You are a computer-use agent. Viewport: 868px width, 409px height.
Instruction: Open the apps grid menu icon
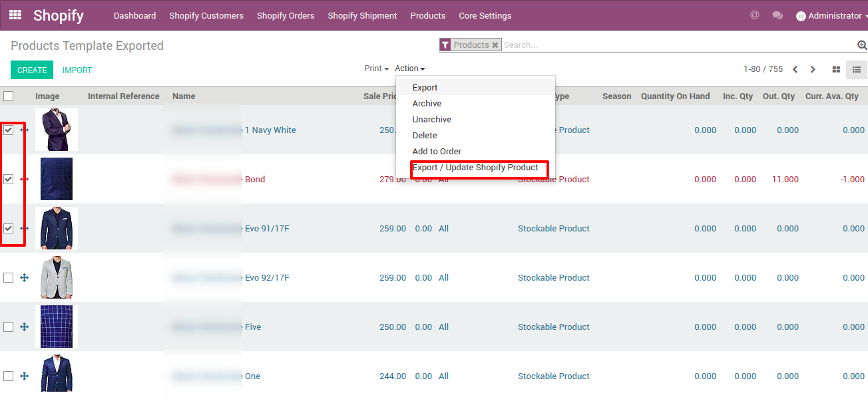(15, 15)
